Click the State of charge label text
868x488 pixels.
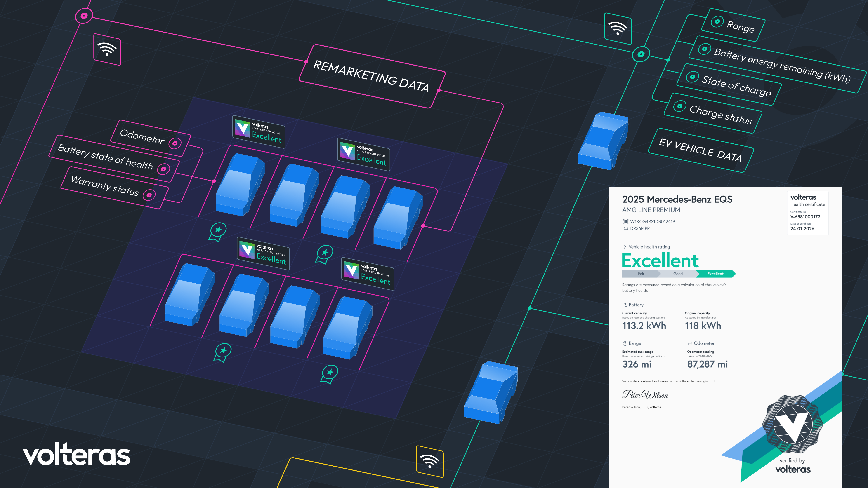(736, 86)
